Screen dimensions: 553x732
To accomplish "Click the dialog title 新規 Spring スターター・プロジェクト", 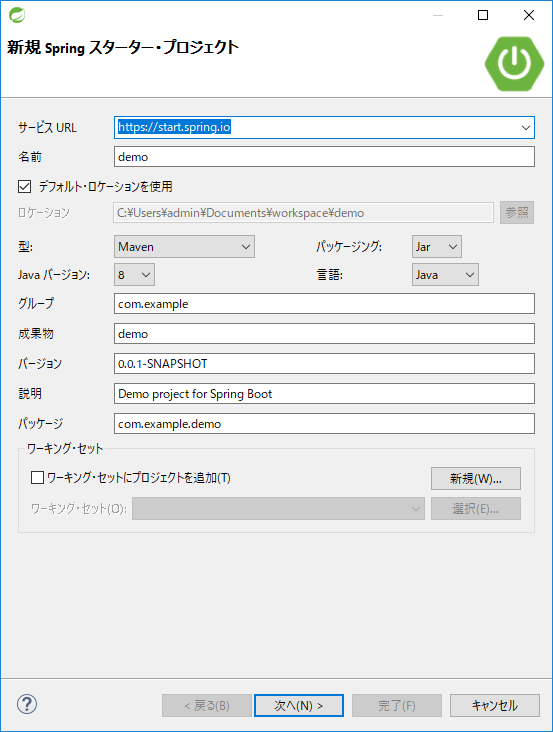I will pos(123,47).
